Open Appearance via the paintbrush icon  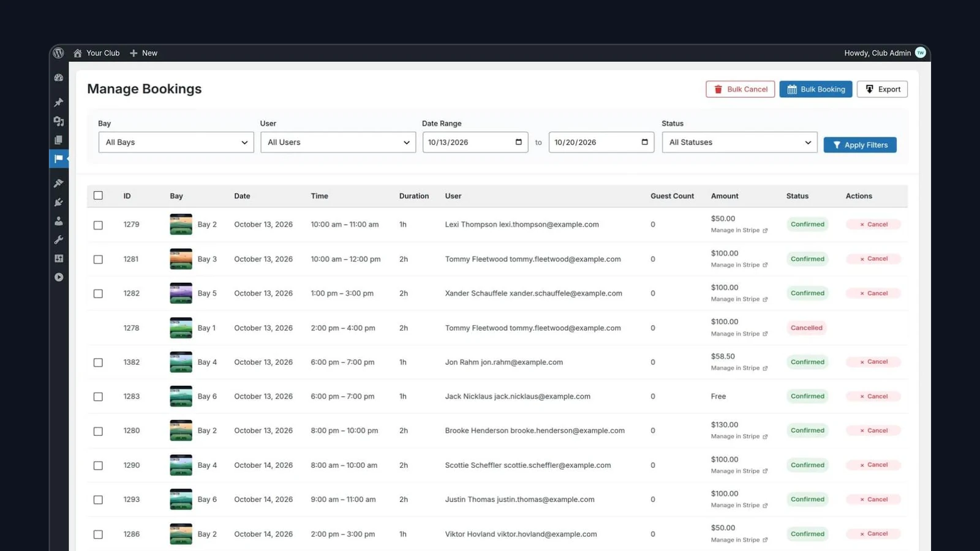coord(59,183)
